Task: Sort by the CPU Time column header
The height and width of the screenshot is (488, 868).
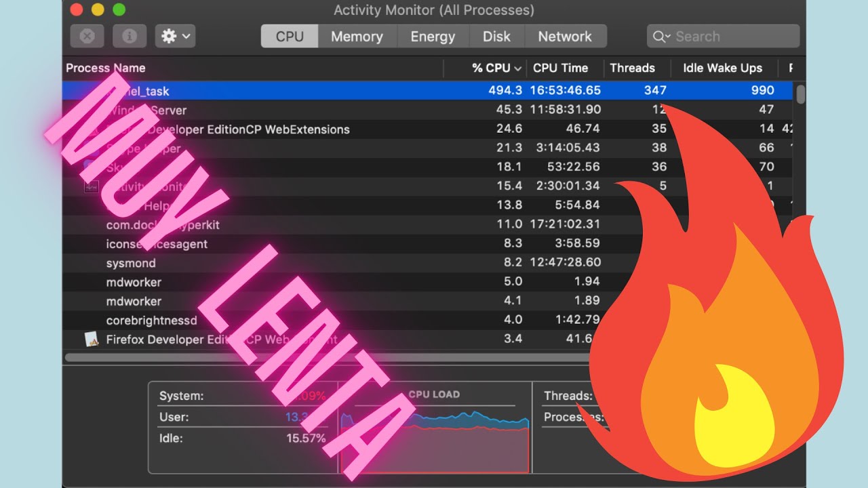Action: (560, 68)
